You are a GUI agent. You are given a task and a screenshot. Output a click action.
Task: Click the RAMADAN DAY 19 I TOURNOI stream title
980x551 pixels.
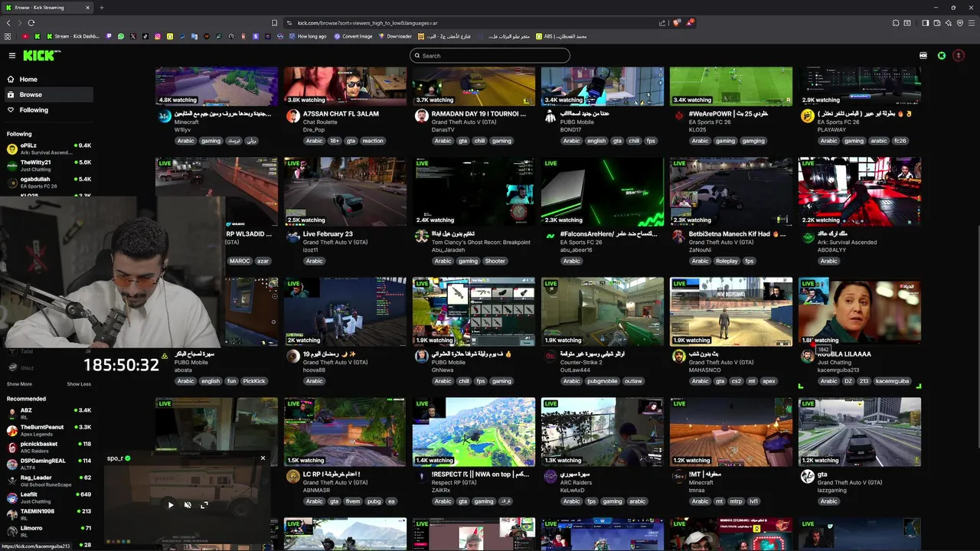479,113
